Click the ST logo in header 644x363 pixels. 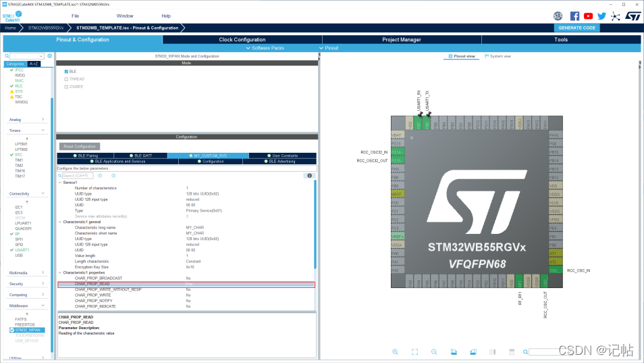click(633, 16)
